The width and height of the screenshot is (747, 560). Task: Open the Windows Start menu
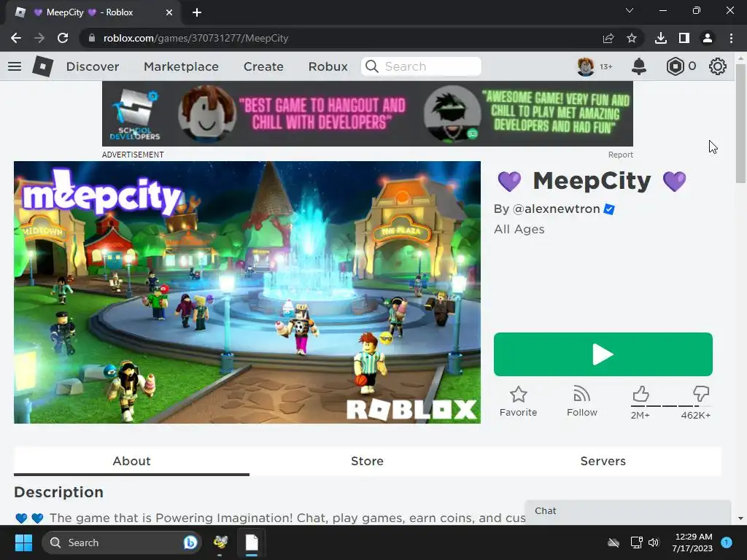tap(23, 542)
